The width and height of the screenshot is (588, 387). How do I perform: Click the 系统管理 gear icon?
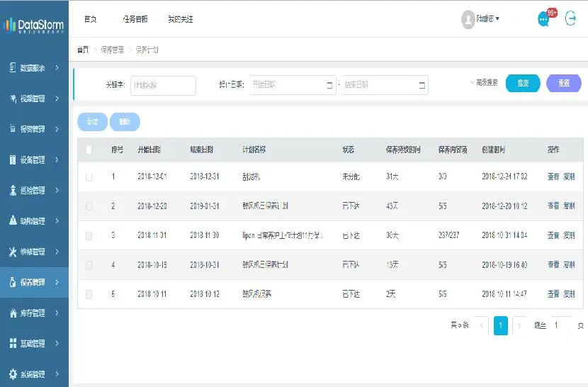[13, 374]
